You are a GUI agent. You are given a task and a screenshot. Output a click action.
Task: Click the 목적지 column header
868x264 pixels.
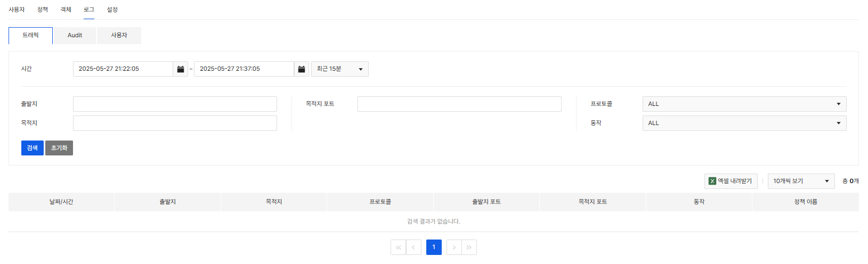[x=274, y=202]
